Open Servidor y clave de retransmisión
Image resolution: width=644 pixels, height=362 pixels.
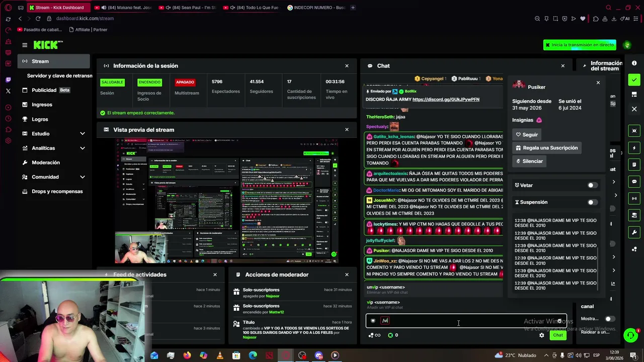point(59,76)
